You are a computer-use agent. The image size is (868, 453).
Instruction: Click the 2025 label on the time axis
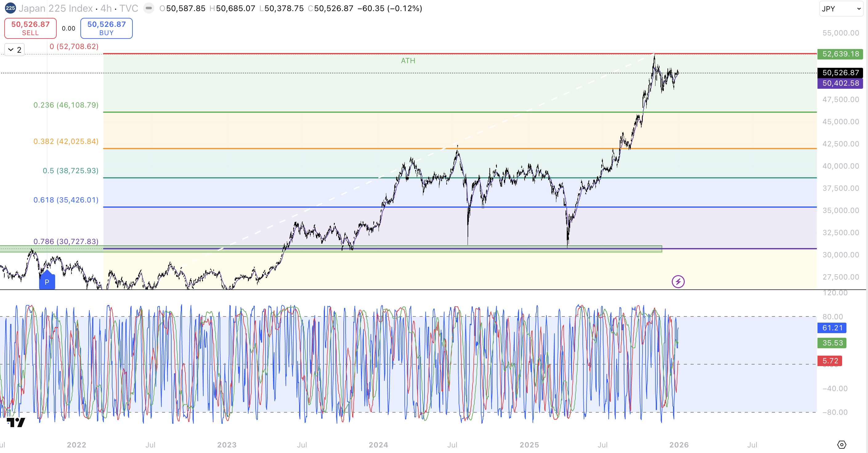click(530, 445)
